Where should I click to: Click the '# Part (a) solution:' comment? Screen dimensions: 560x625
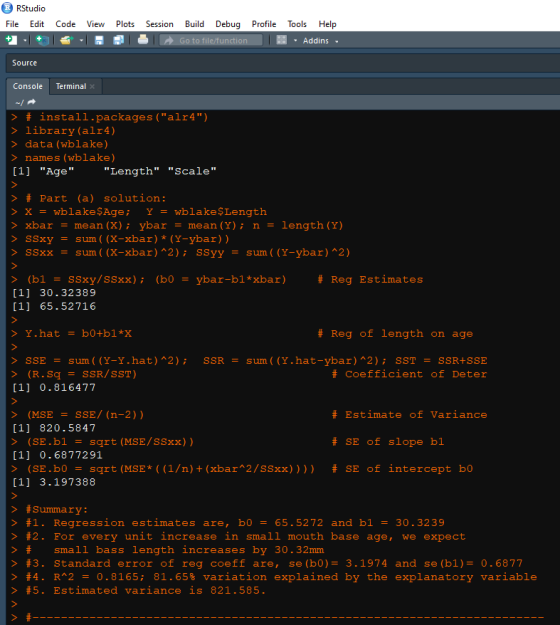click(96, 198)
